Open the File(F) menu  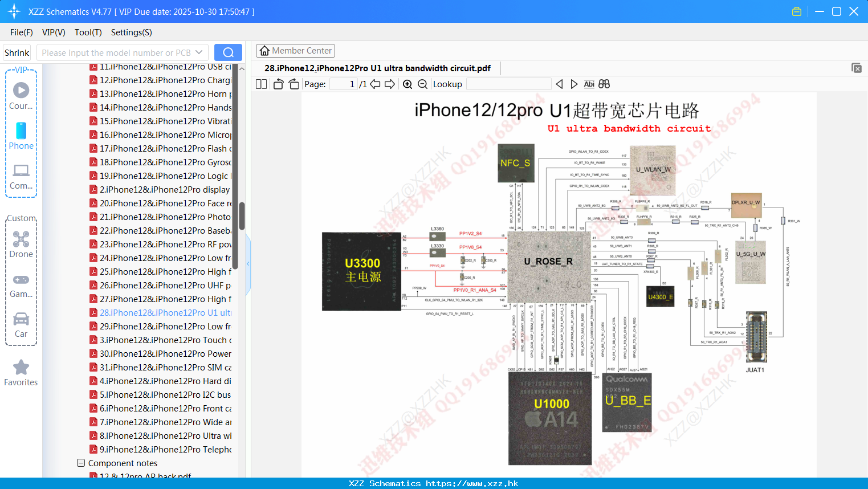point(22,32)
